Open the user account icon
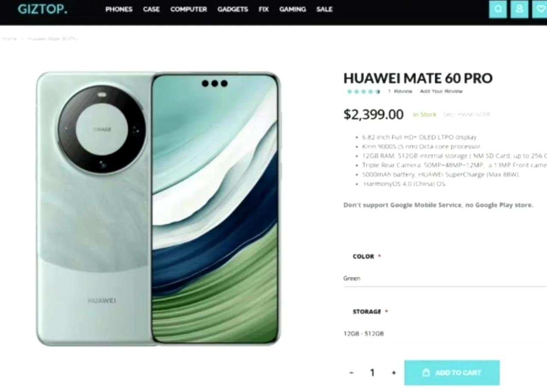 519,9
